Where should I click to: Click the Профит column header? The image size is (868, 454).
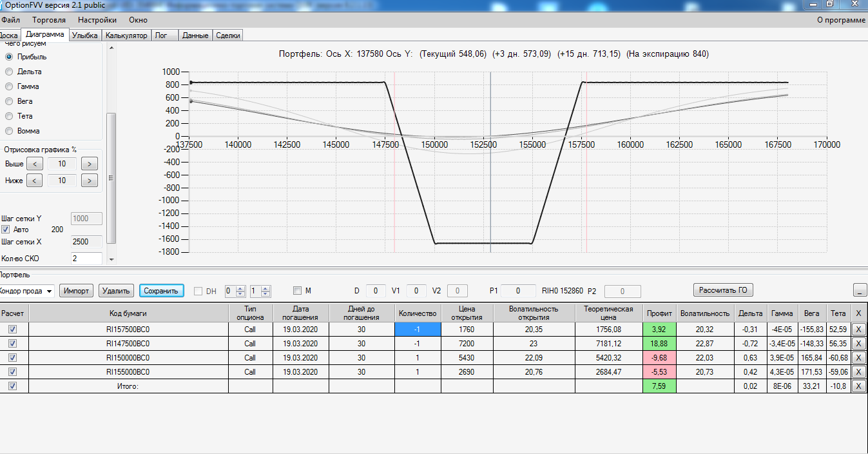coord(659,313)
